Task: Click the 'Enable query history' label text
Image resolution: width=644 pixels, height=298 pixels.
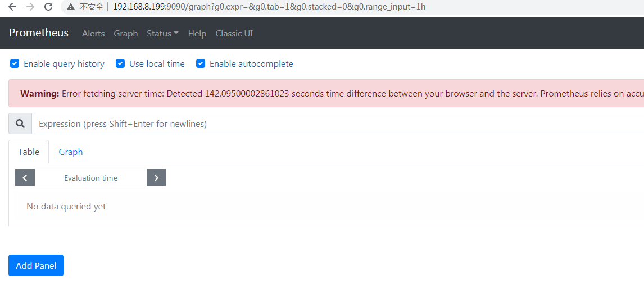Action: pyautogui.click(x=64, y=63)
